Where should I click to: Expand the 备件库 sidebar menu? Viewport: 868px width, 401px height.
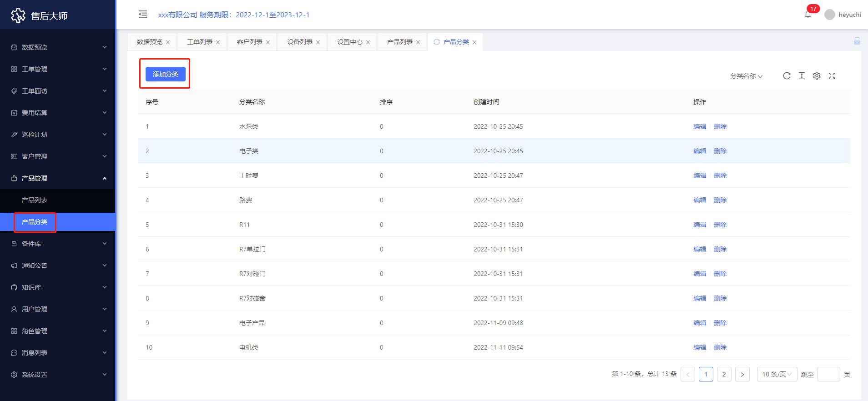click(x=58, y=244)
